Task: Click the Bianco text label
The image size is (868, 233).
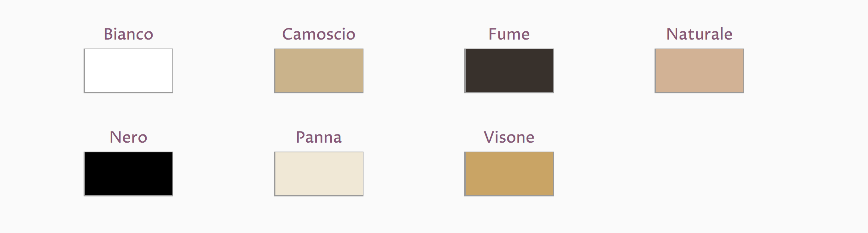Action: tap(128, 34)
